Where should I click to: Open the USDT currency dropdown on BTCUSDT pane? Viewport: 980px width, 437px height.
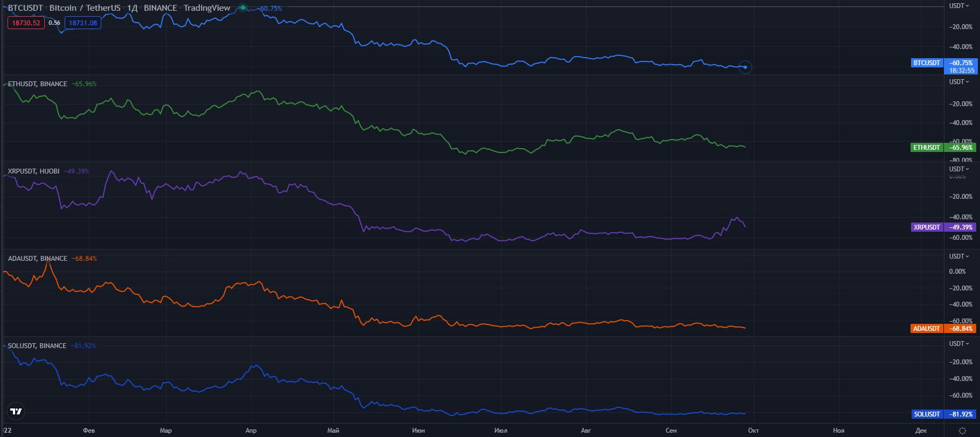pos(959,6)
